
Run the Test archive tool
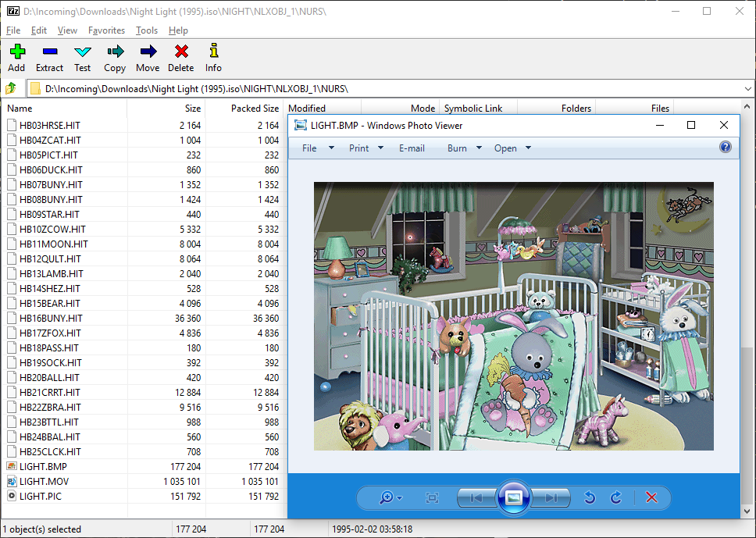(x=83, y=51)
